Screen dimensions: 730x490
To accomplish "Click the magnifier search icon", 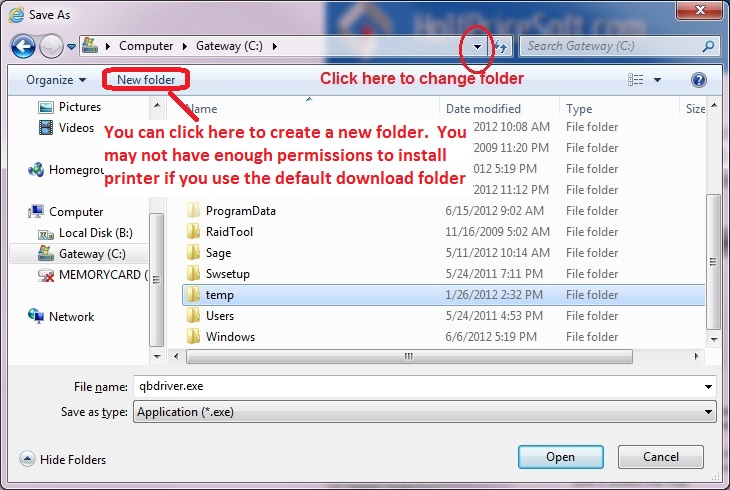I will pyautogui.click(x=708, y=46).
